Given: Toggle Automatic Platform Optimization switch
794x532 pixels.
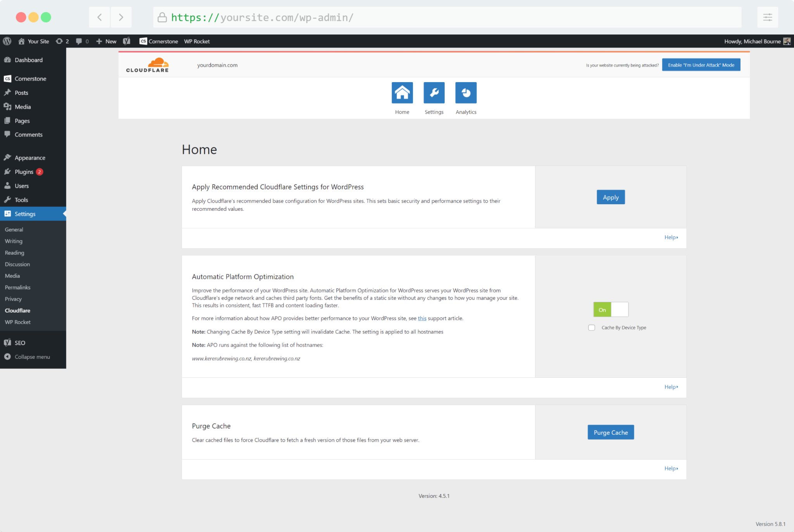Looking at the screenshot, I should click(611, 310).
